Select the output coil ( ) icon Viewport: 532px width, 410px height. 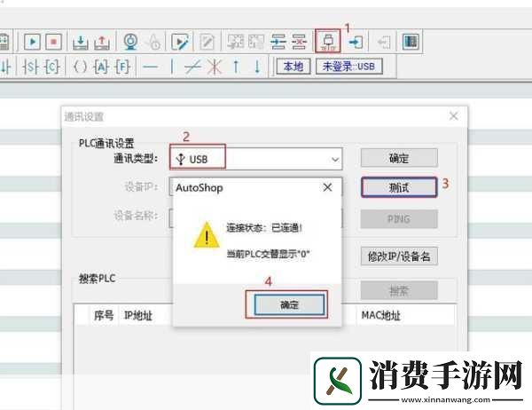pos(81,67)
